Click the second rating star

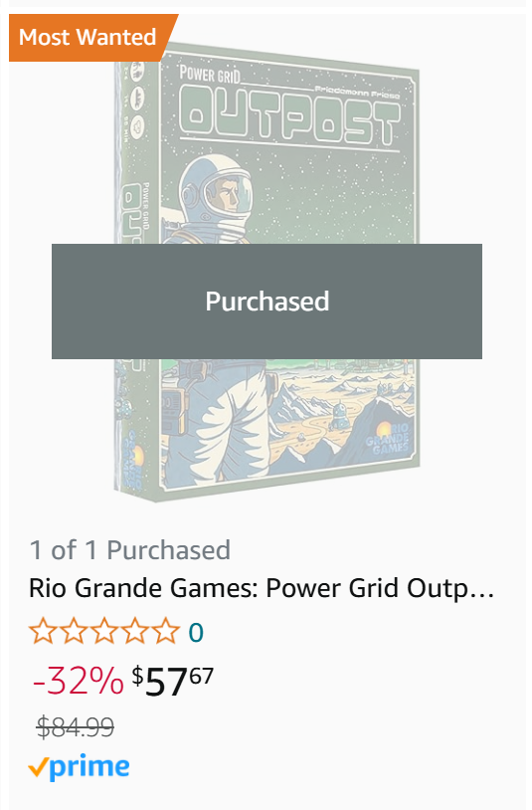[x=74, y=631]
